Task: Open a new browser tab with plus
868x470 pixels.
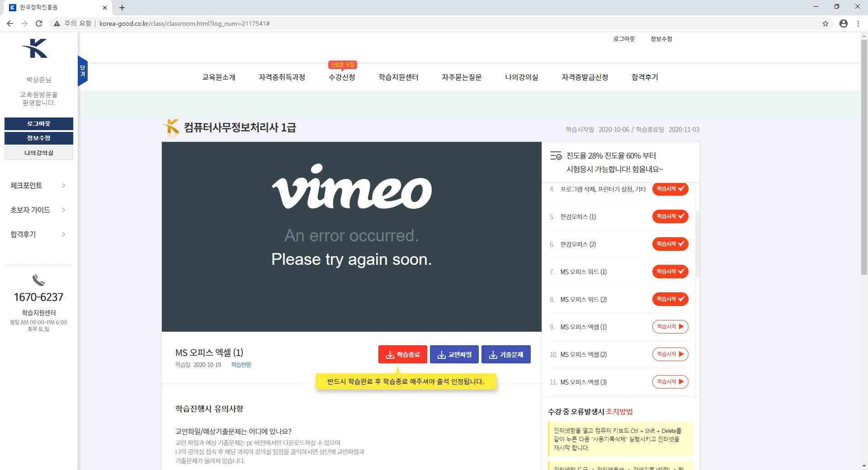Action: [122, 8]
